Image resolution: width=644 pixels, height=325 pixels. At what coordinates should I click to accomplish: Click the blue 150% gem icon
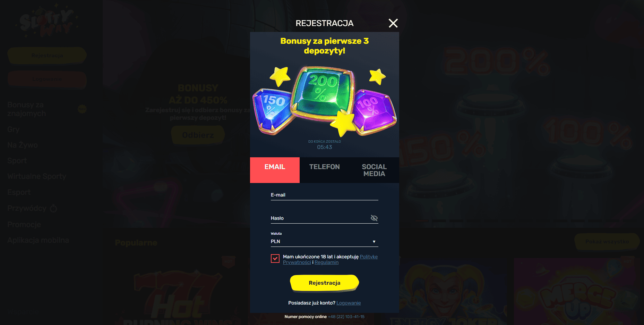tap(273, 110)
